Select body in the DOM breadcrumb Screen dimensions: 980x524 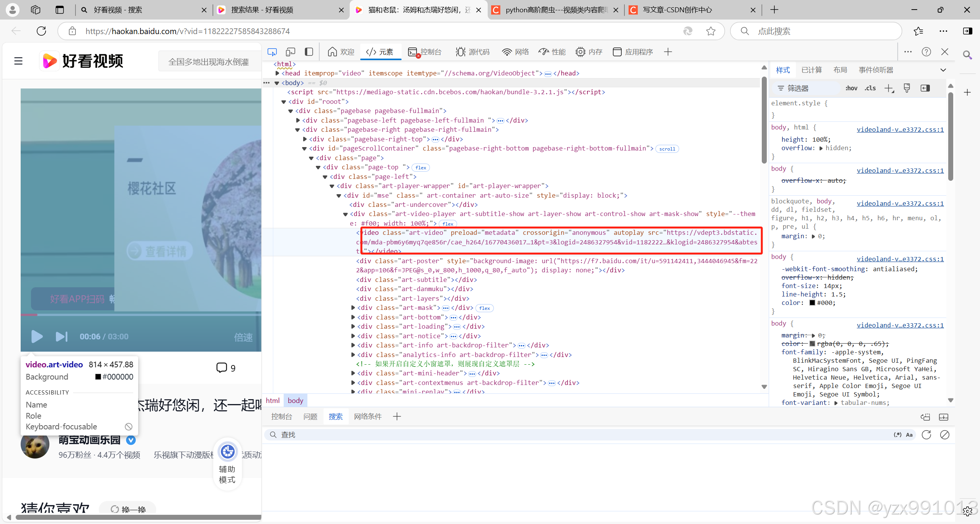tap(295, 401)
